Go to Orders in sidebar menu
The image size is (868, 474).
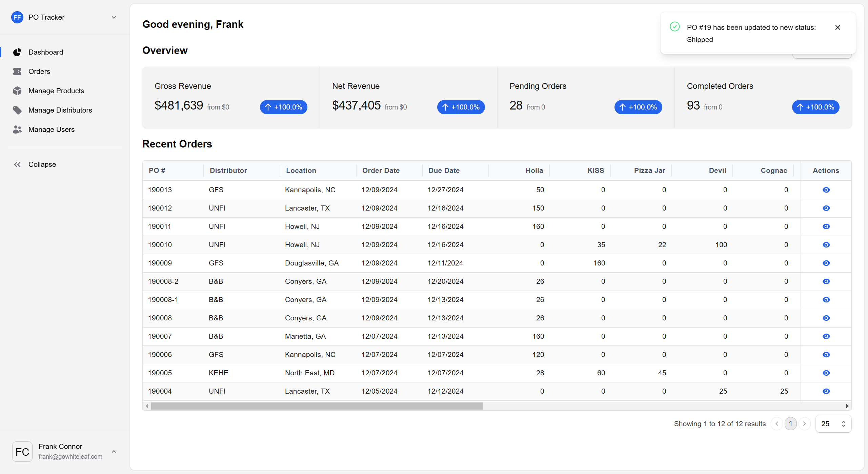pyautogui.click(x=39, y=72)
